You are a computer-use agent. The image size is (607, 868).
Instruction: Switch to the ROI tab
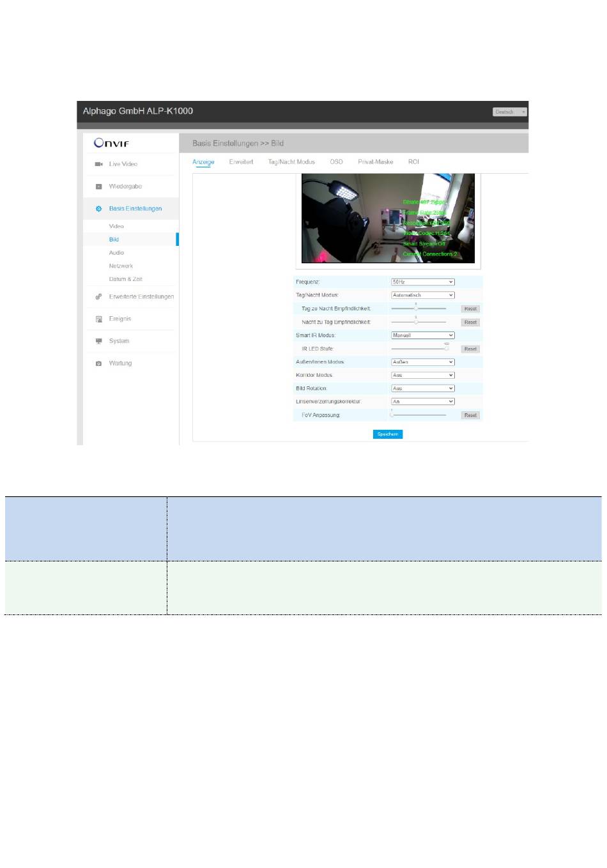[413, 162]
